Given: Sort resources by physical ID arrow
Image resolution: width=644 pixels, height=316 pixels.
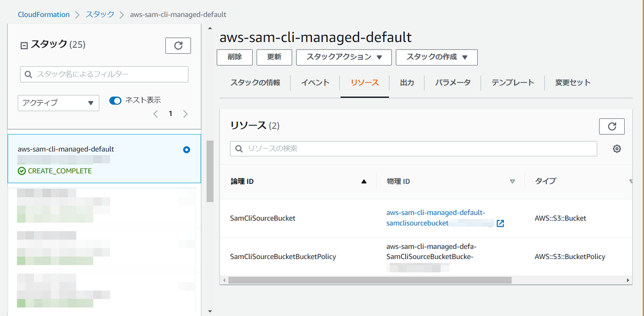Looking at the screenshot, I should pyautogui.click(x=512, y=182).
